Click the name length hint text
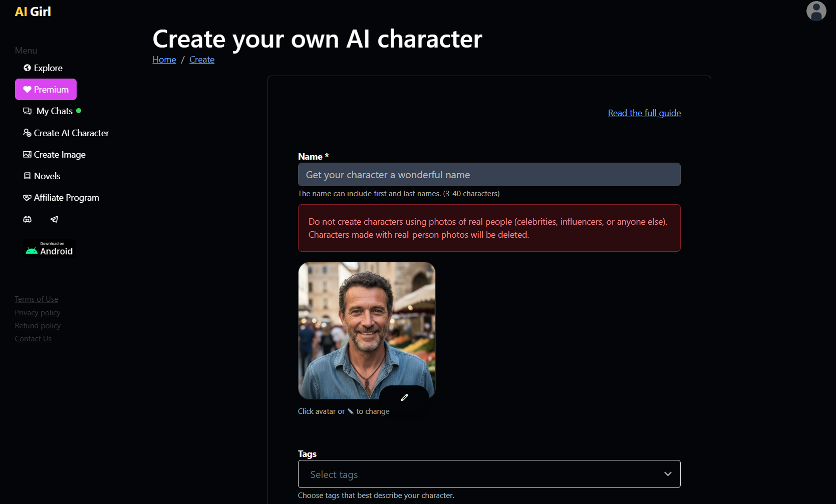Viewport: 836px width, 504px height. point(399,194)
